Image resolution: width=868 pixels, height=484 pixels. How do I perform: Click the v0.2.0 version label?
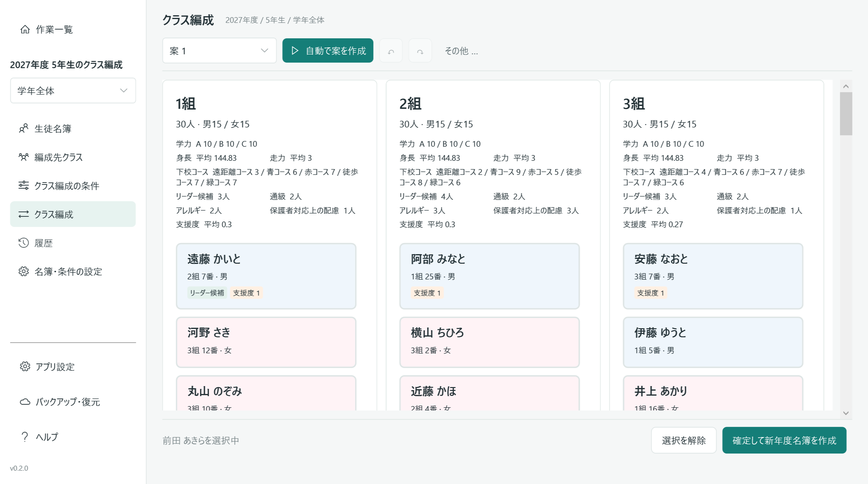(19, 468)
